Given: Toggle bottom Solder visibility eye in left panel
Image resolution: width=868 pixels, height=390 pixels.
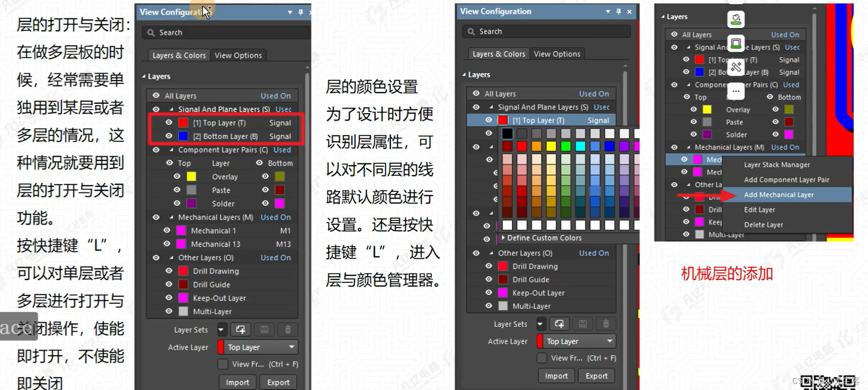Looking at the screenshot, I should (265, 203).
